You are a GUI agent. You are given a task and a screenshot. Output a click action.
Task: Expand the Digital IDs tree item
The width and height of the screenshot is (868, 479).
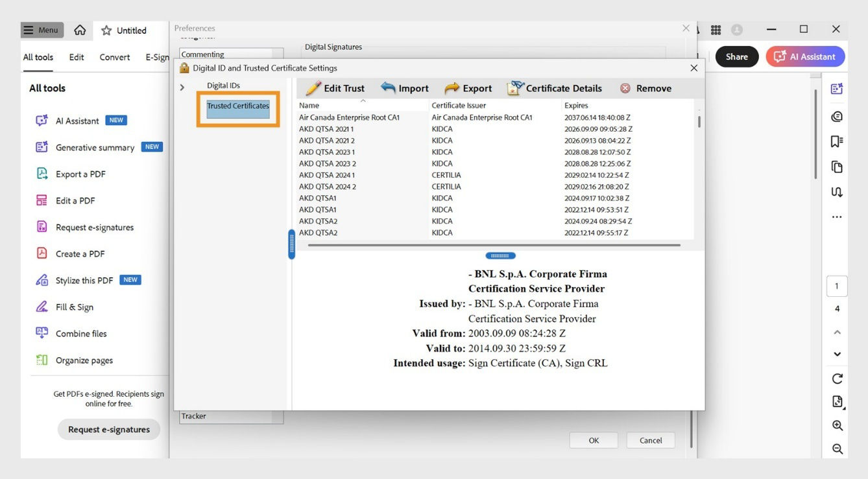tap(182, 86)
